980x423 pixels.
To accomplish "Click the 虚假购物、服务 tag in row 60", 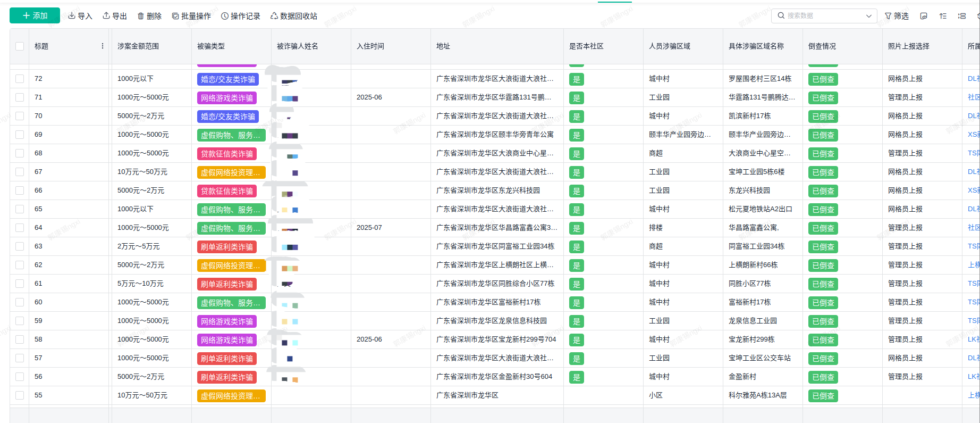I will coord(231,303).
